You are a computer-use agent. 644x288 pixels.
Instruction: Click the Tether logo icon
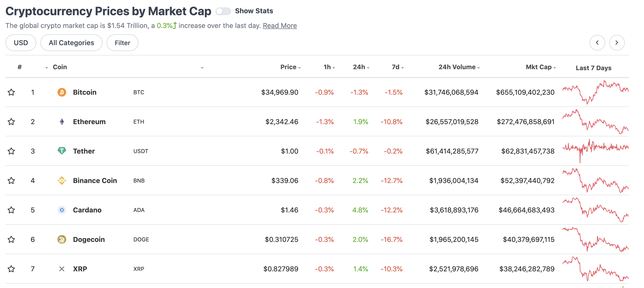(62, 151)
